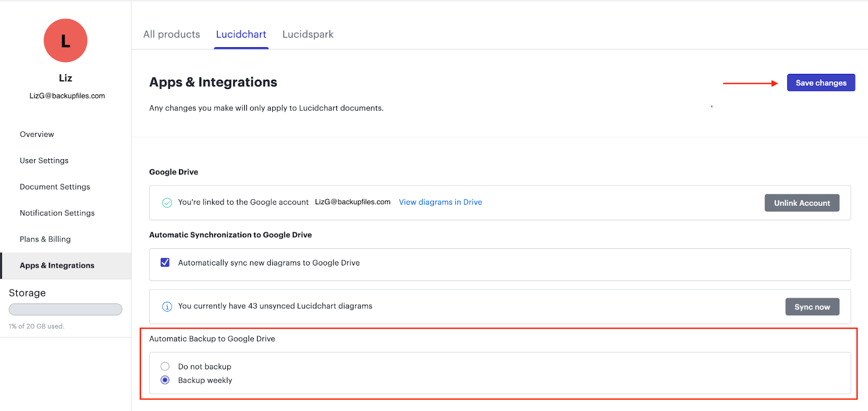The width and height of the screenshot is (868, 411).
Task: Click the blue info icon by unsynced diagrams
Action: tap(167, 307)
